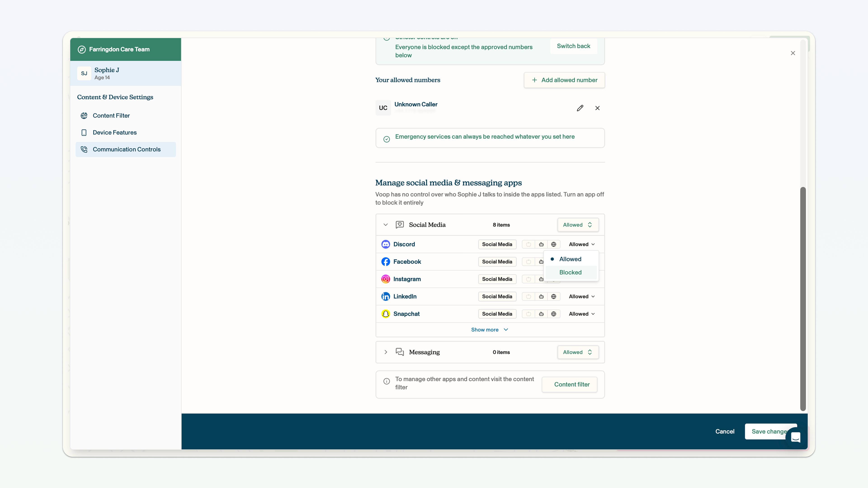The height and width of the screenshot is (488, 868).
Task: Collapse the Social Media group chevron
Action: coord(385,225)
